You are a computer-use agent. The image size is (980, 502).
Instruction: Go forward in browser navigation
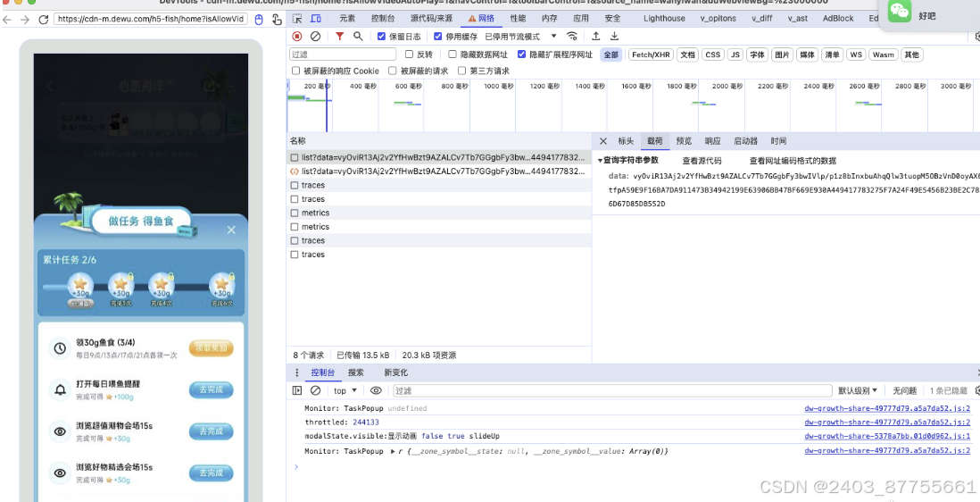[25, 20]
